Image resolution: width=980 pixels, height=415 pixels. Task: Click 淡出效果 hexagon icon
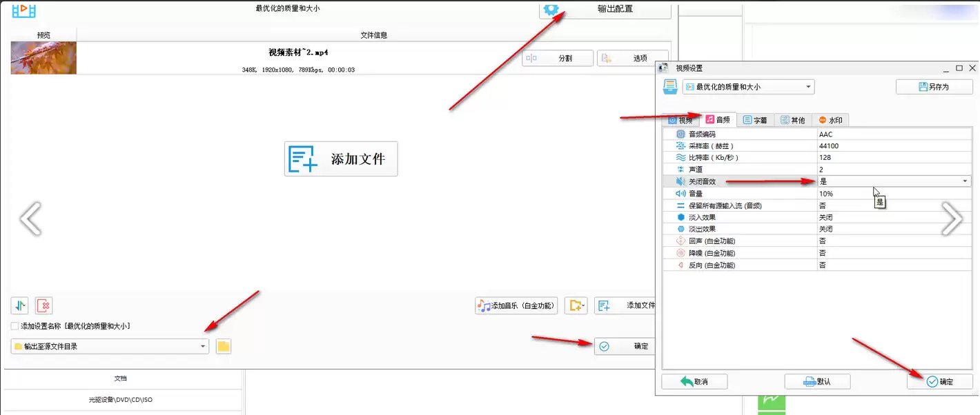click(681, 229)
